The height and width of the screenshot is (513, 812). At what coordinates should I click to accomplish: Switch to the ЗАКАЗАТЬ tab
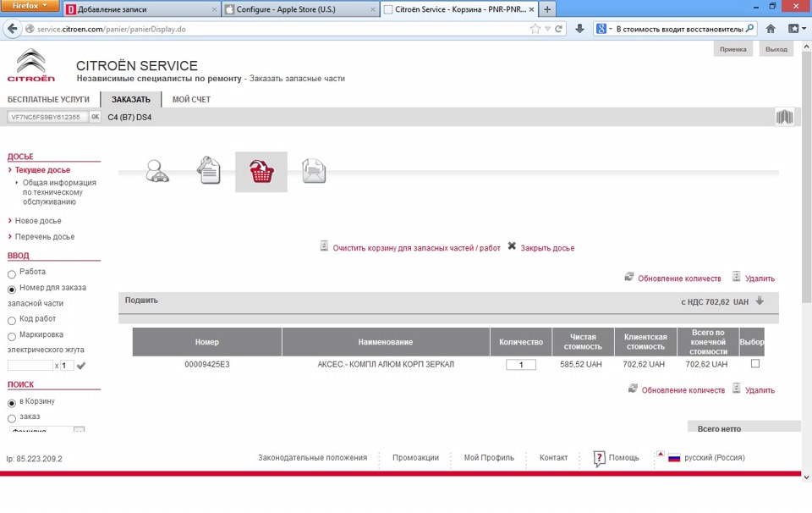130,100
